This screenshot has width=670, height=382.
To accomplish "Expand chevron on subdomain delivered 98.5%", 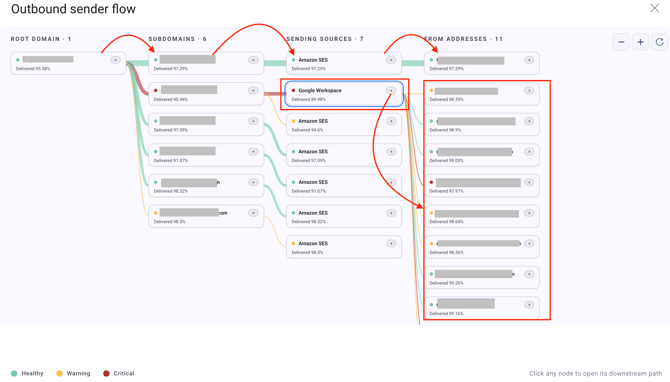I will coord(253,213).
